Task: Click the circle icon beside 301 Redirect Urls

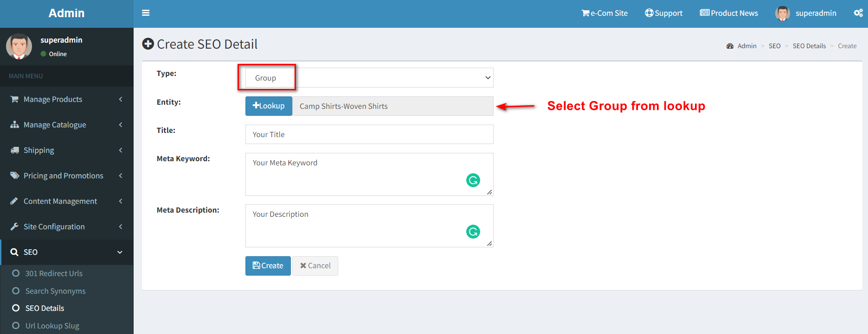Action: point(16,273)
